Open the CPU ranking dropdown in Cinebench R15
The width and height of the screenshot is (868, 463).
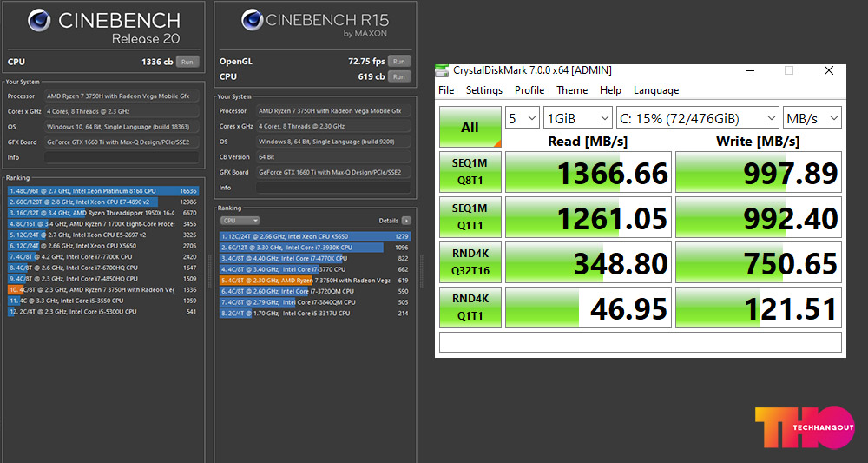coord(240,221)
